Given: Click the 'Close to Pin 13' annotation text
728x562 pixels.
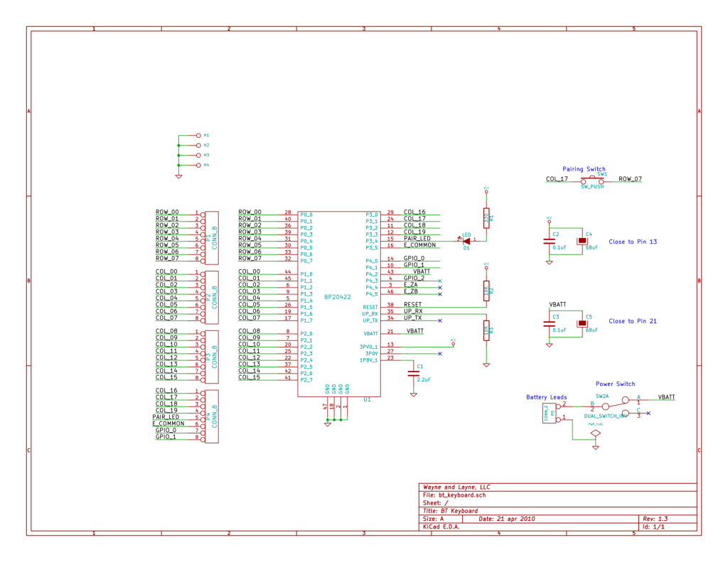Looking at the screenshot, I should (x=631, y=242).
